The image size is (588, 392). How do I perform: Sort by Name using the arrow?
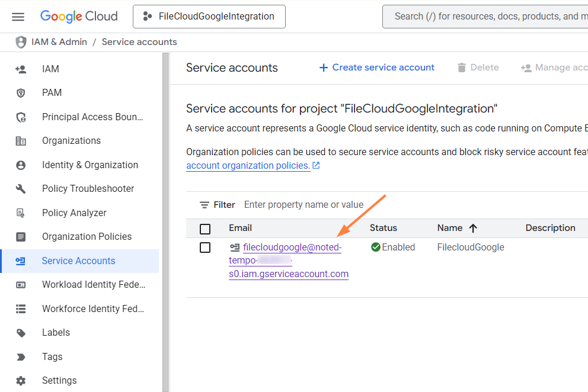(473, 228)
